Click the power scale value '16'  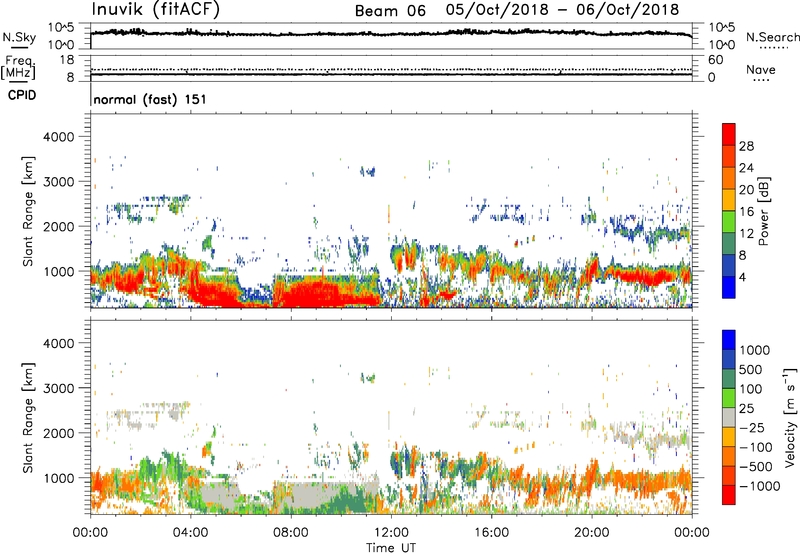point(746,212)
